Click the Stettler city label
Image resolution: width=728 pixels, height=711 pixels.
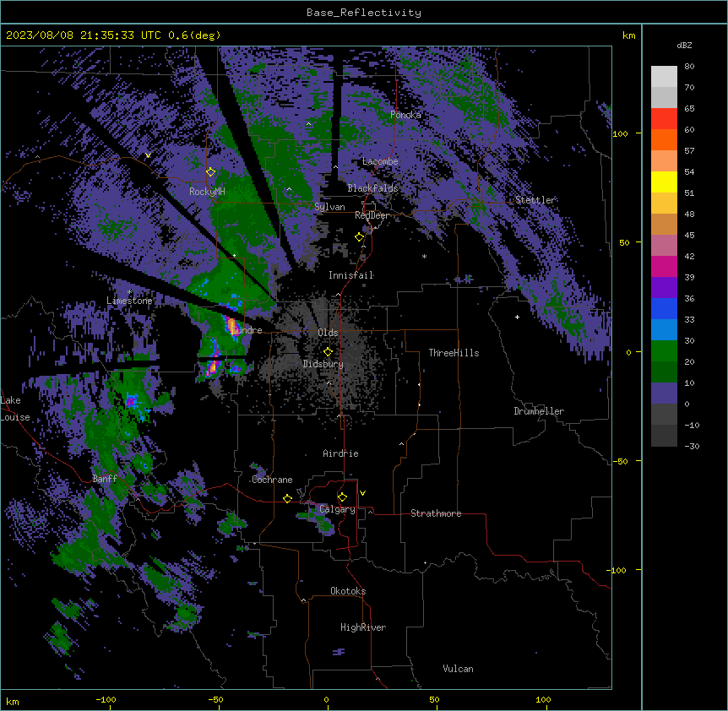click(535, 200)
